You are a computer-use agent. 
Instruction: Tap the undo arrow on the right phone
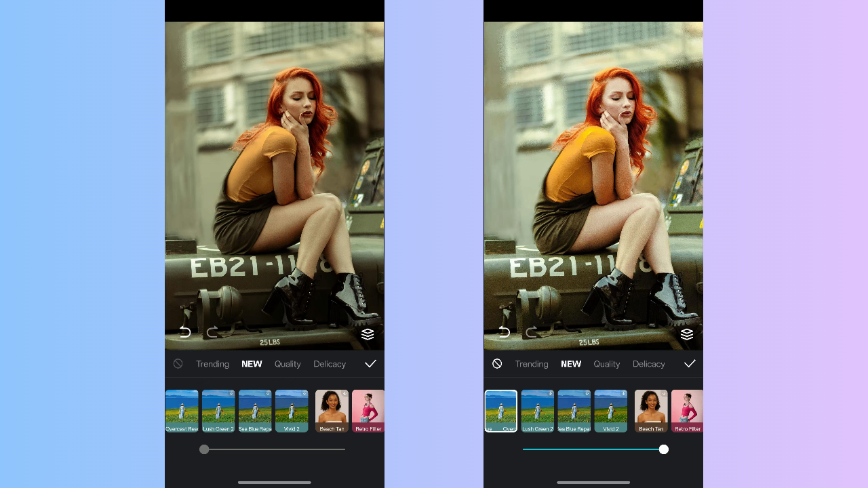tap(504, 331)
